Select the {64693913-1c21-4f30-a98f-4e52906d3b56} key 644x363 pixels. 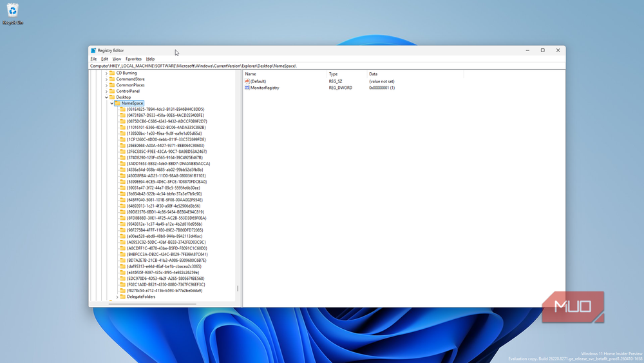(164, 206)
